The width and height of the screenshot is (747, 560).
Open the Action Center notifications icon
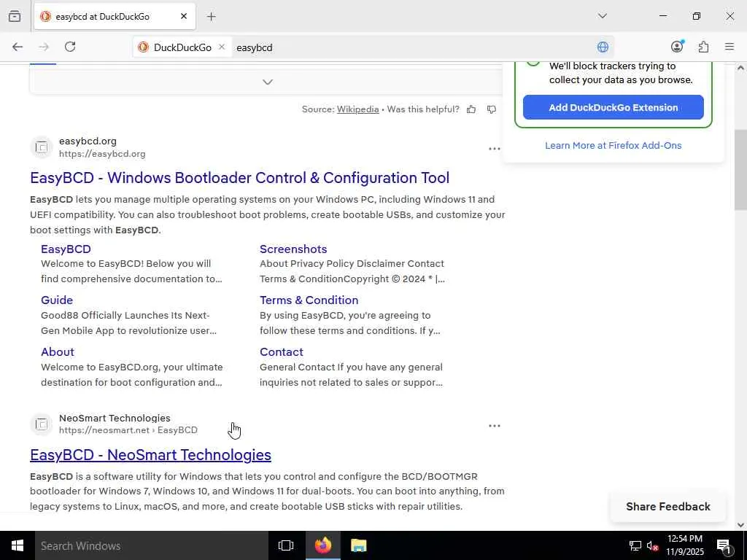(x=724, y=545)
